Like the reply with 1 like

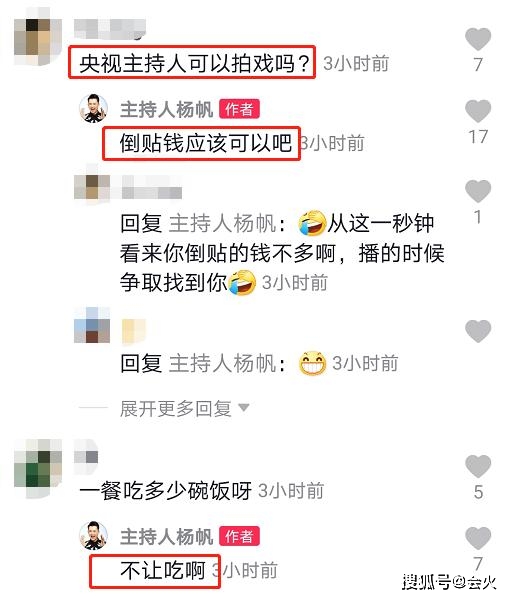click(x=478, y=191)
